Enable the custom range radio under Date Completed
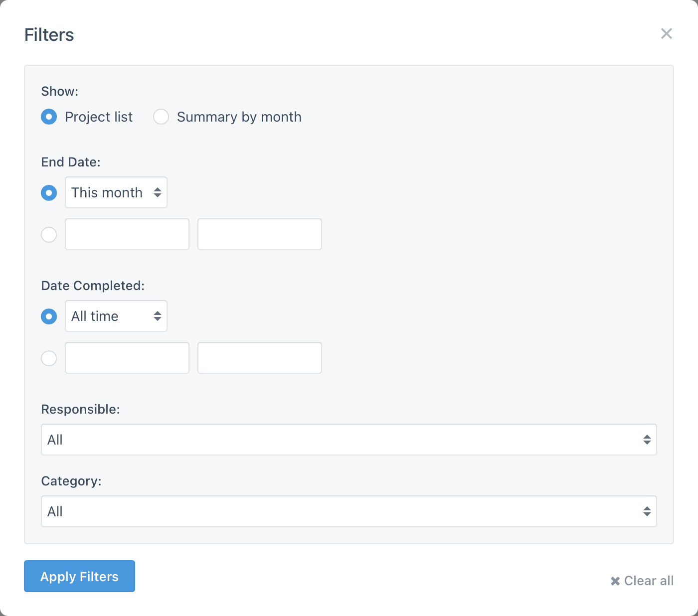 [49, 358]
